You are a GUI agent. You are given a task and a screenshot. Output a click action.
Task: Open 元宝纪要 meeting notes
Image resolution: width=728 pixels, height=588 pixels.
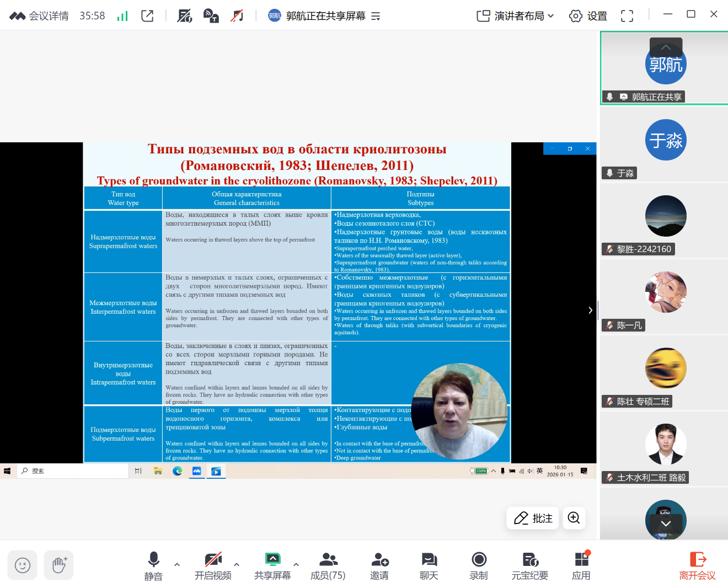point(529,565)
